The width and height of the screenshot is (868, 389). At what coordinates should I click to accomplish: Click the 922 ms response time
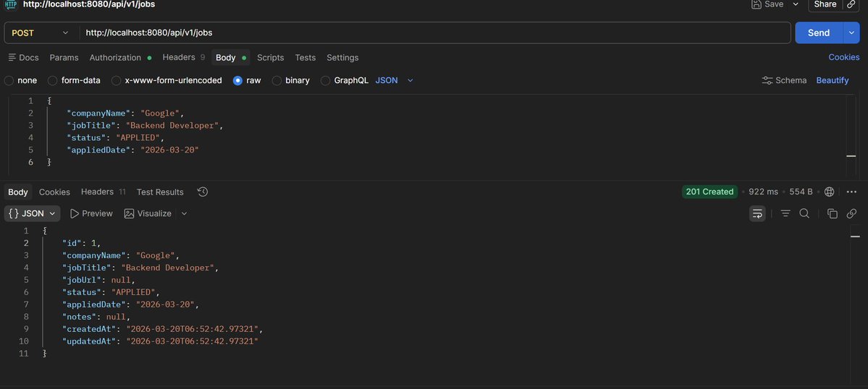click(x=763, y=192)
